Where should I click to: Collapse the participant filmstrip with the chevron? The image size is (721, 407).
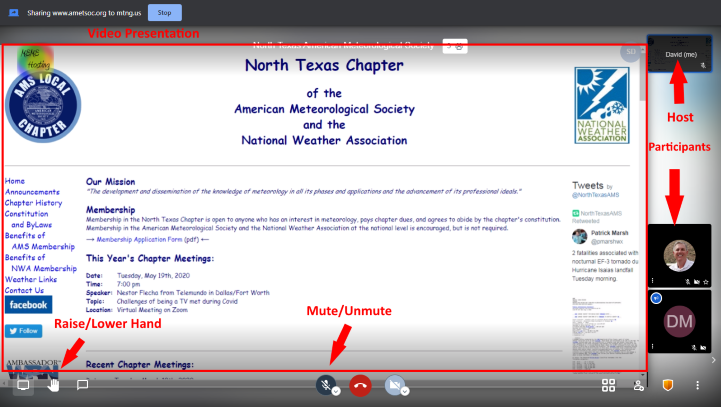tap(713, 360)
